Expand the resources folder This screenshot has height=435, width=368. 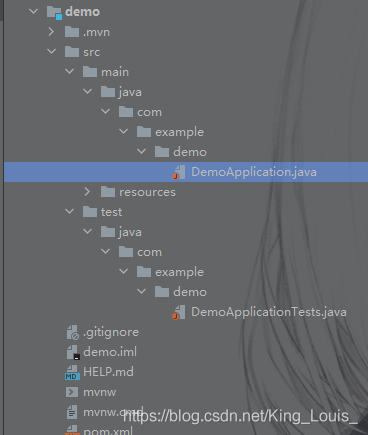(x=87, y=192)
